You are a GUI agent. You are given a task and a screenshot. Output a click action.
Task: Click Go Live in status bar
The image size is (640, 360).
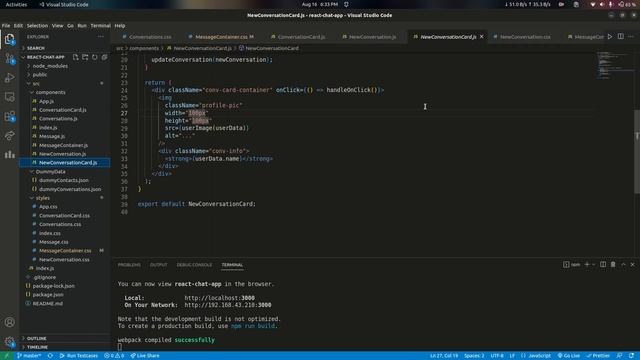[569, 356]
